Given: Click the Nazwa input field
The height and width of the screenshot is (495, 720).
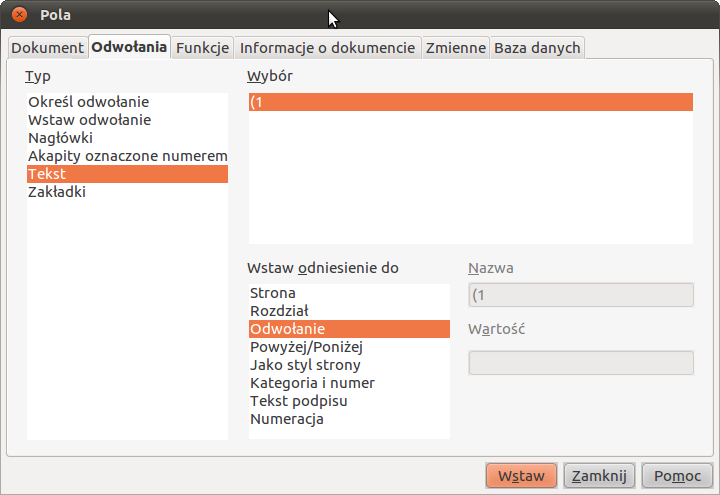Looking at the screenshot, I should click(x=580, y=294).
